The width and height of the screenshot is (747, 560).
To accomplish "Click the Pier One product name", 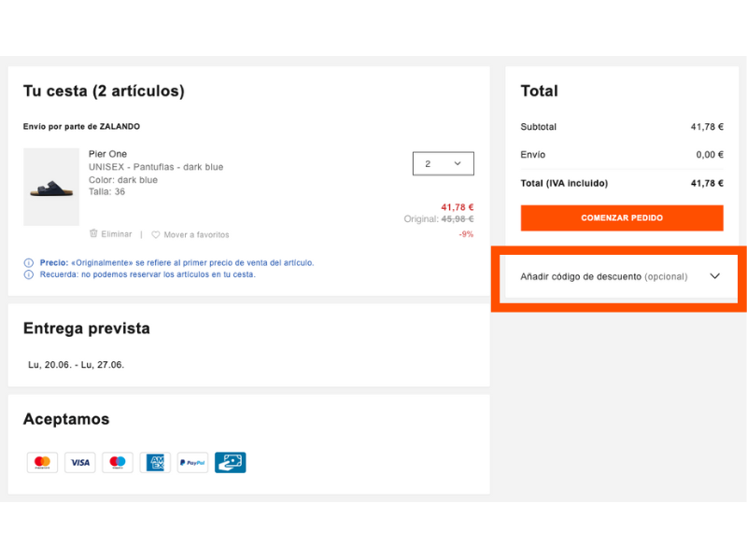I will pos(107,153).
